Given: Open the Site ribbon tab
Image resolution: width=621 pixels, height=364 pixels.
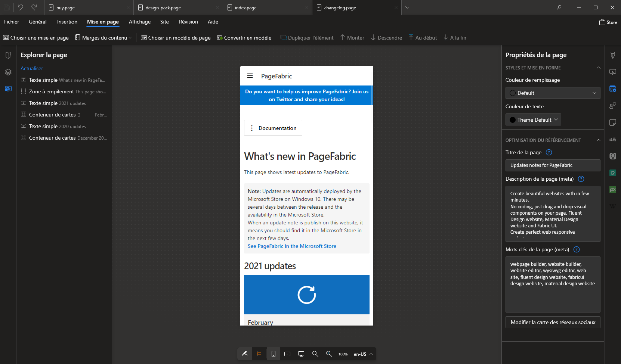Looking at the screenshot, I should click(164, 22).
